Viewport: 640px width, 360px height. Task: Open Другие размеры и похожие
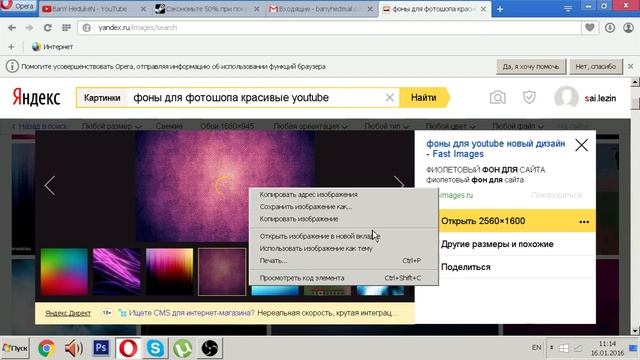497,244
